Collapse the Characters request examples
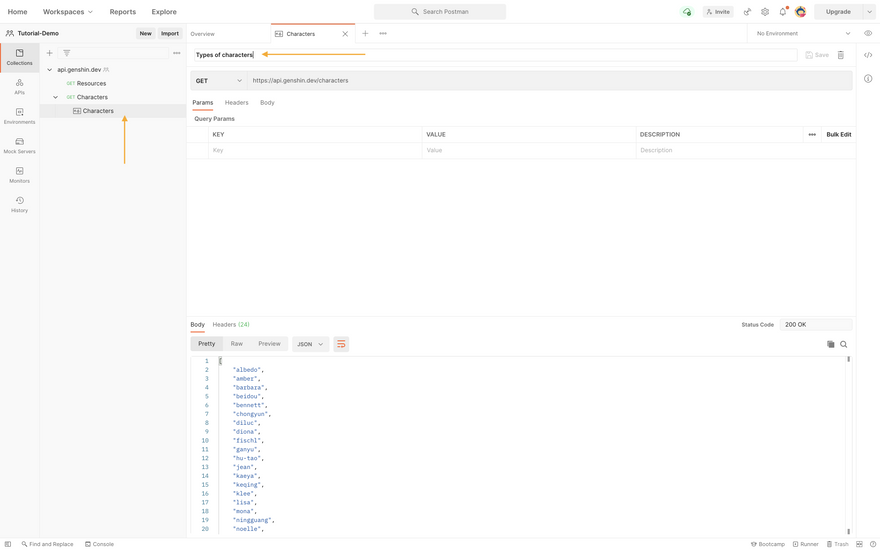Image resolution: width=880 pixels, height=550 pixels. coord(56,97)
